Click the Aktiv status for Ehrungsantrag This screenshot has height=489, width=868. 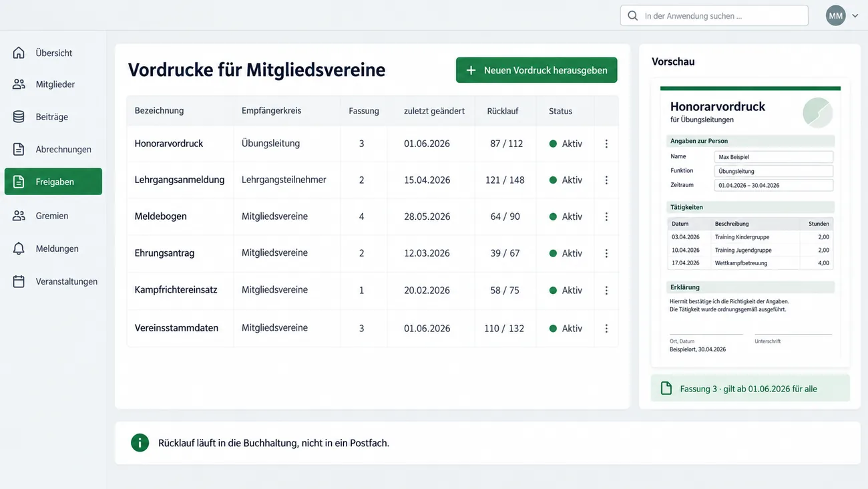point(566,254)
